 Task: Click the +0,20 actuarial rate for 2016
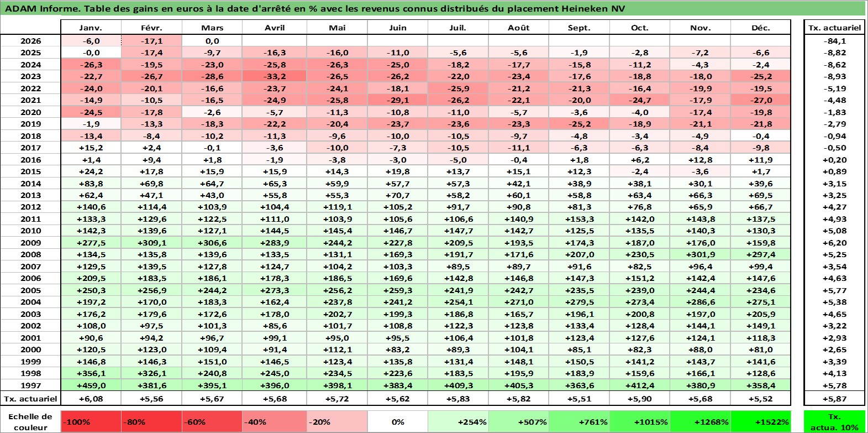click(x=834, y=160)
